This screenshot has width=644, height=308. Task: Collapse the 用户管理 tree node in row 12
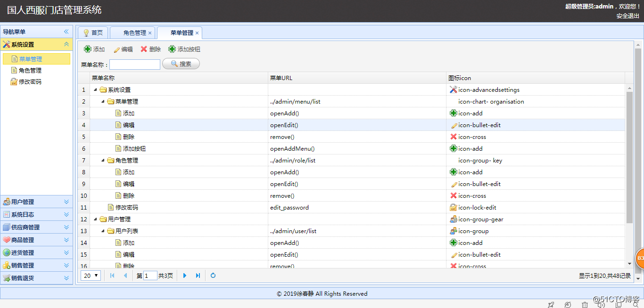point(95,219)
